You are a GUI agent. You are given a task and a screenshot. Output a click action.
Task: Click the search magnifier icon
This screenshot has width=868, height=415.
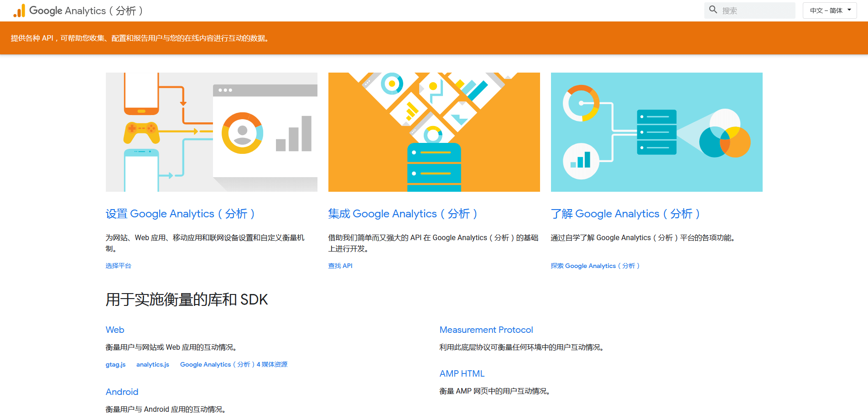(713, 10)
